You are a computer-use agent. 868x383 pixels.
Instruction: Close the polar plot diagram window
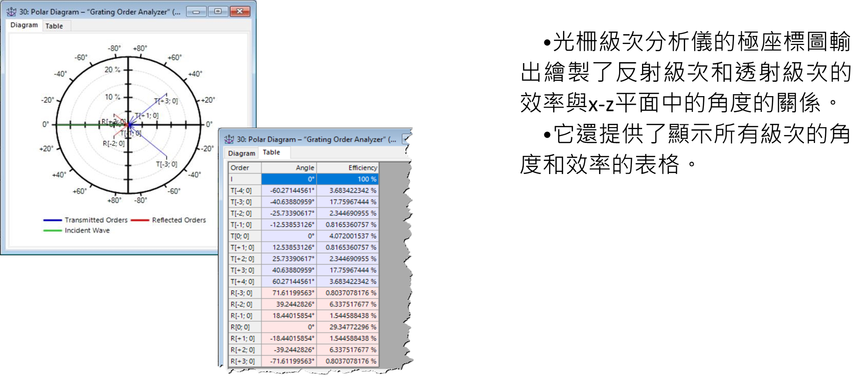click(240, 11)
